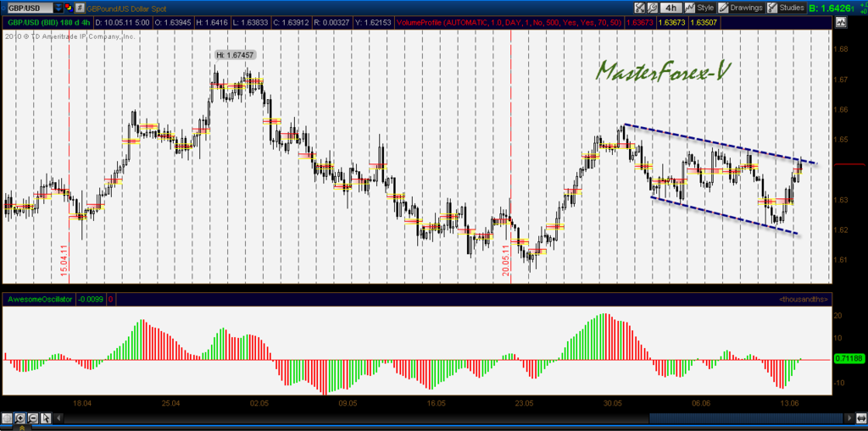Click the GBP/USD symbol input field

(30, 8)
